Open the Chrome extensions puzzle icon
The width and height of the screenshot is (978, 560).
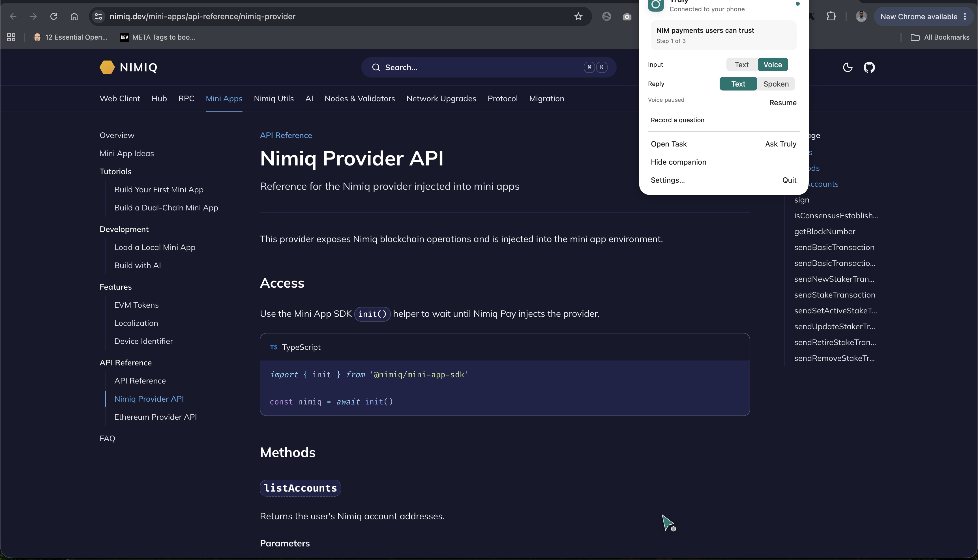[831, 16]
